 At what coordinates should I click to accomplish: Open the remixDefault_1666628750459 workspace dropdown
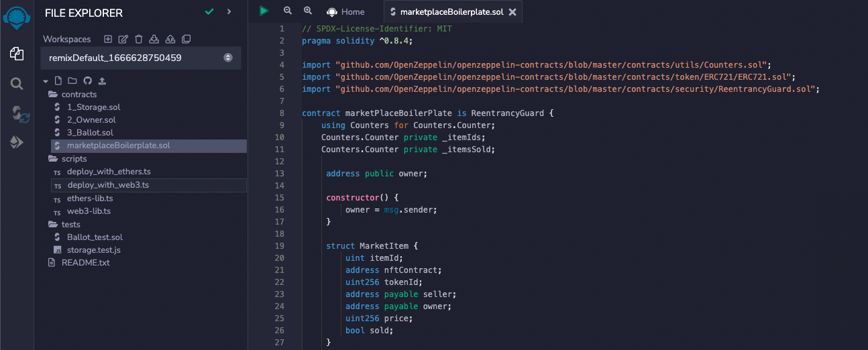pyautogui.click(x=141, y=58)
